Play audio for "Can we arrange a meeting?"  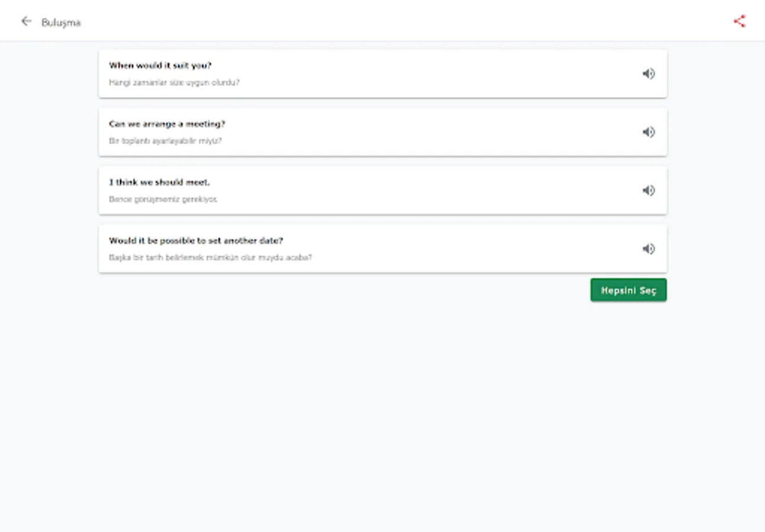click(x=649, y=132)
